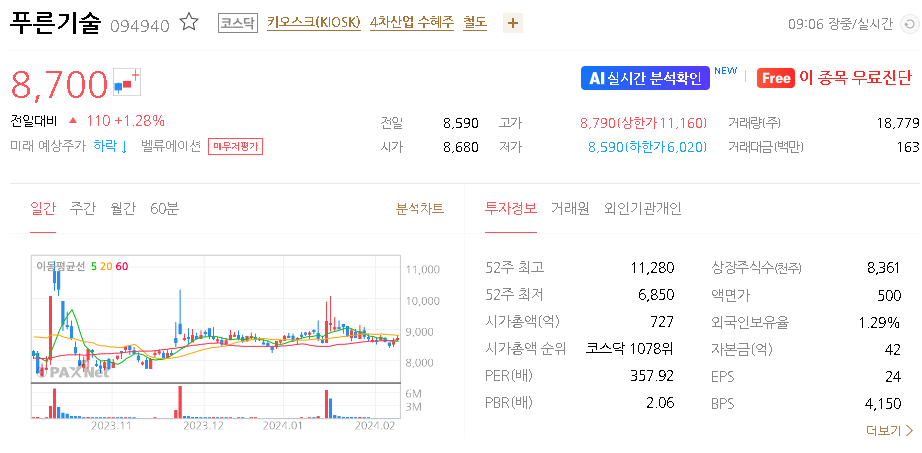Click the 외국인보유율 value 1.29%
This screenshot has height=453, width=922.
[x=878, y=322]
